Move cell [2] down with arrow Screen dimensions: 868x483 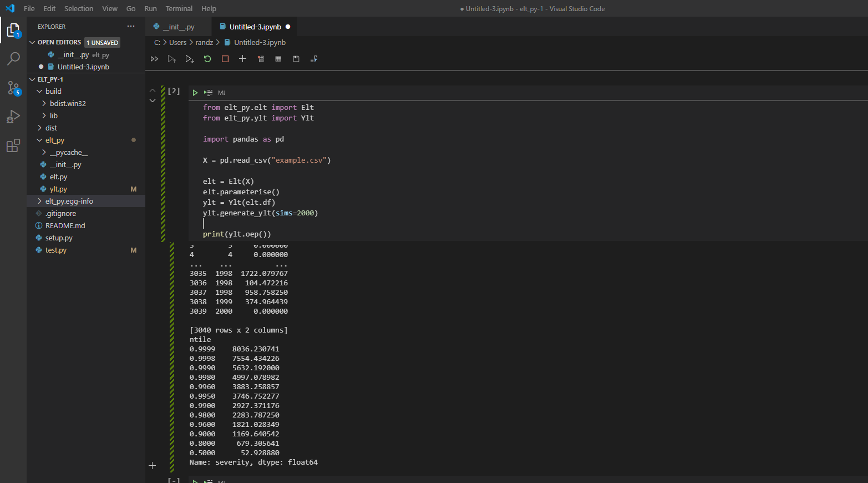pyautogui.click(x=153, y=100)
